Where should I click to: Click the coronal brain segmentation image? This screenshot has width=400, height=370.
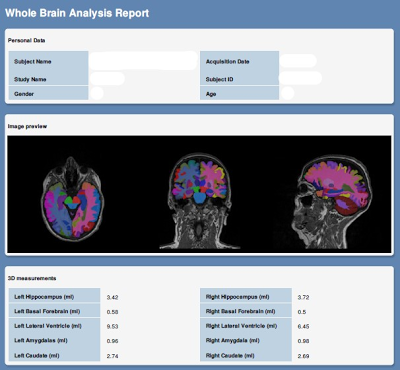[x=199, y=200]
